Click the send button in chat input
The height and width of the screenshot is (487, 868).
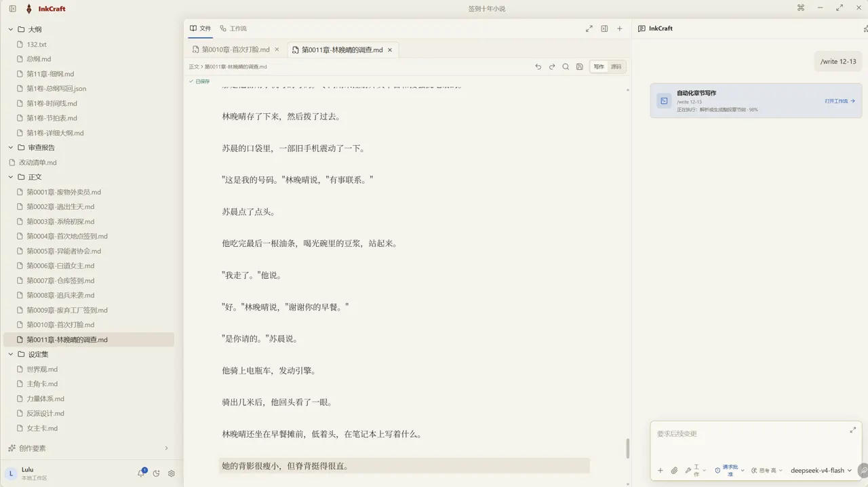[x=863, y=470]
